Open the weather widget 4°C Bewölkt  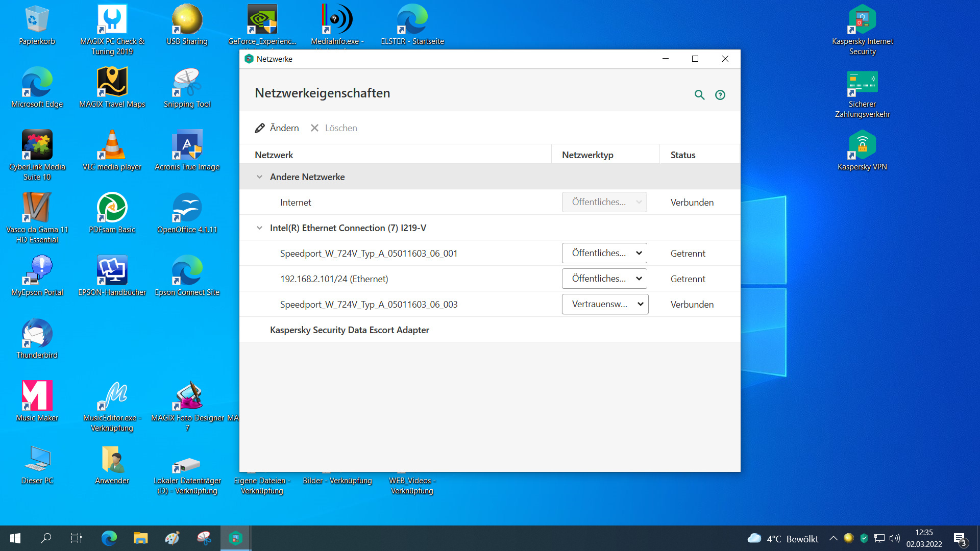782,539
